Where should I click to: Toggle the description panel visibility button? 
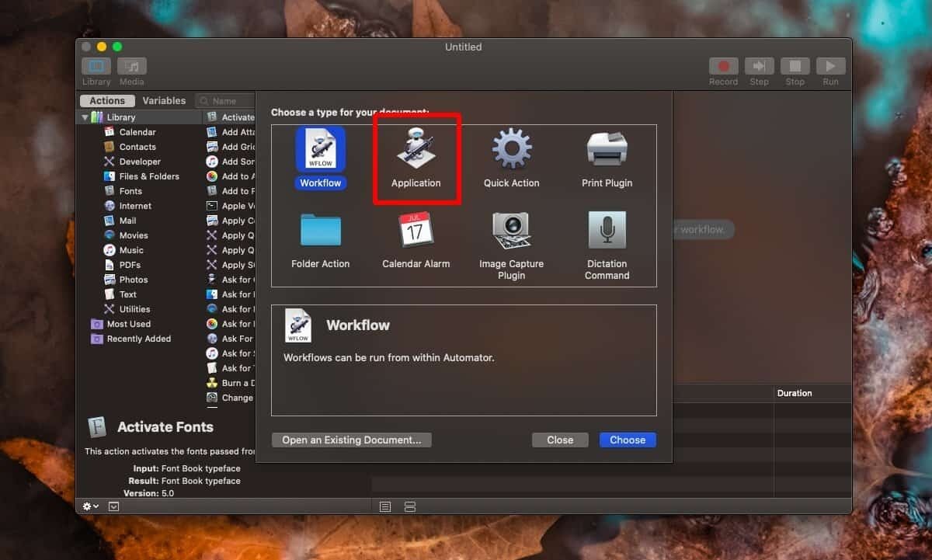pyautogui.click(x=114, y=506)
